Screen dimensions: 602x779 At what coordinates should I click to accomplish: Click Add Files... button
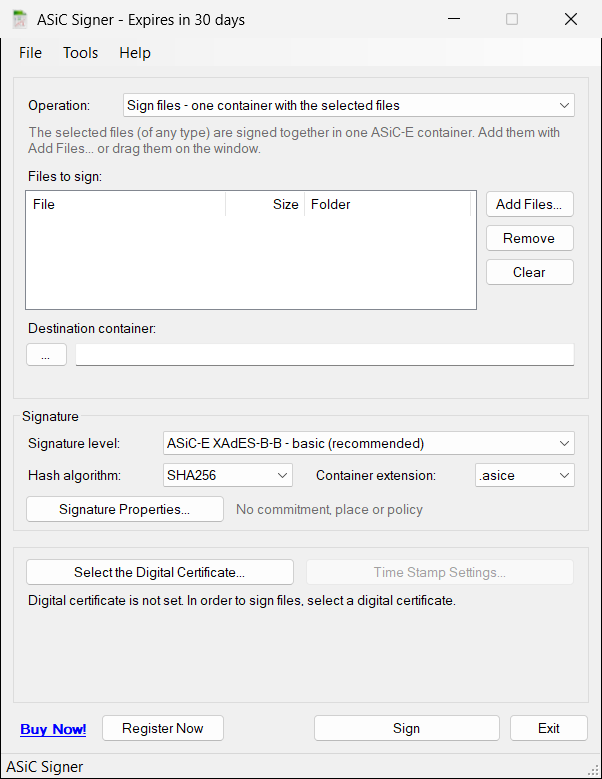(529, 204)
